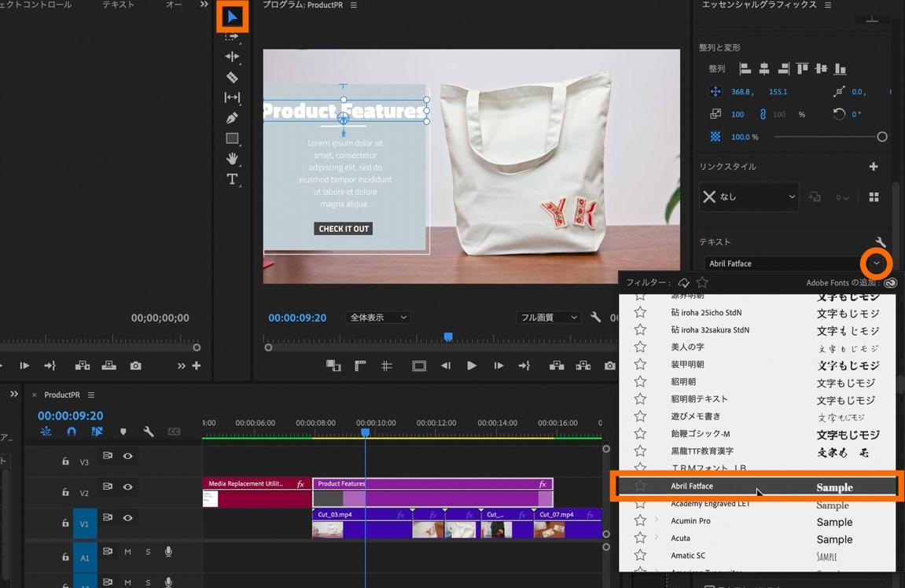Image resolution: width=905 pixels, height=588 pixels.
Task: Open the font family dropdown arrow
Action: (876, 263)
